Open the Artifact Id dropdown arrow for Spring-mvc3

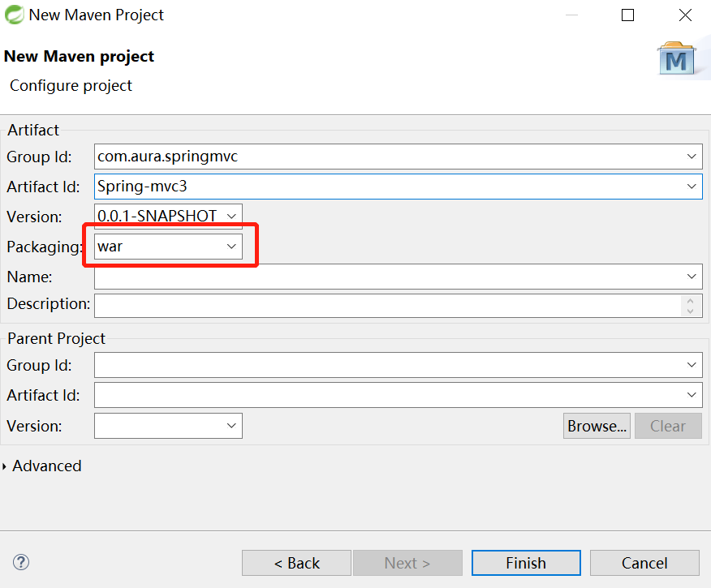tap(691, 187)
